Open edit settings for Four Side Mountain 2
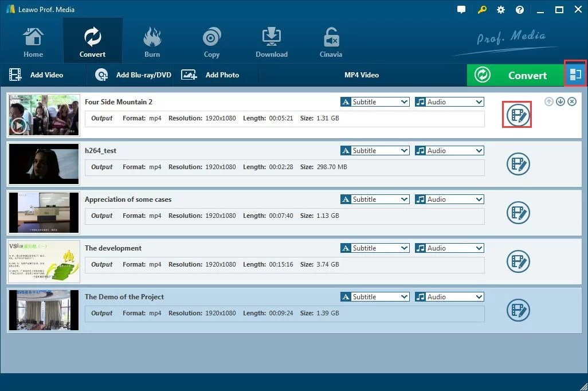The image size is (588, 391). (x=517, y=115)
